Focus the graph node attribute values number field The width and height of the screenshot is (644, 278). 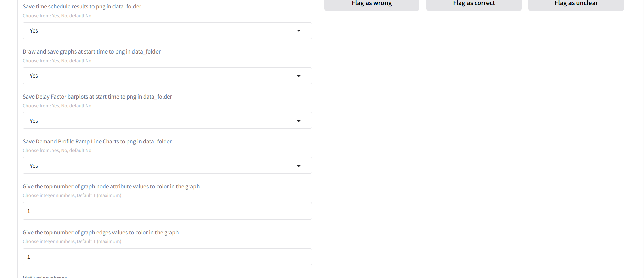(x=167, y=211)
